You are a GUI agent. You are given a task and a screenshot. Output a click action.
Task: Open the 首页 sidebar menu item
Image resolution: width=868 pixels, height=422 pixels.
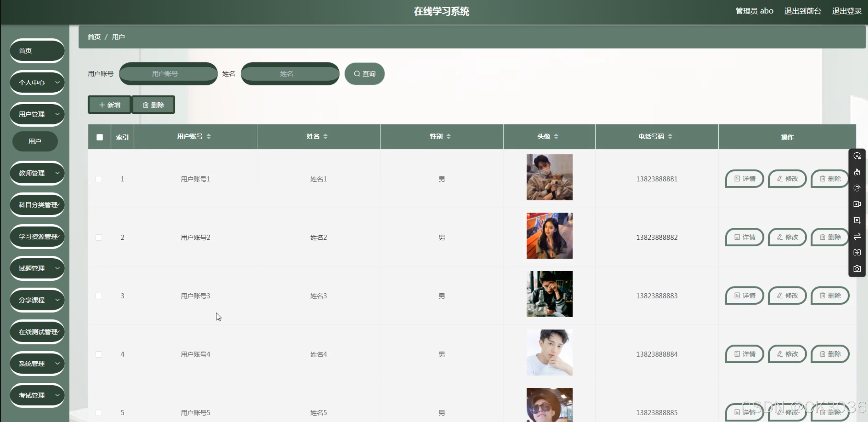click(37, 51)
